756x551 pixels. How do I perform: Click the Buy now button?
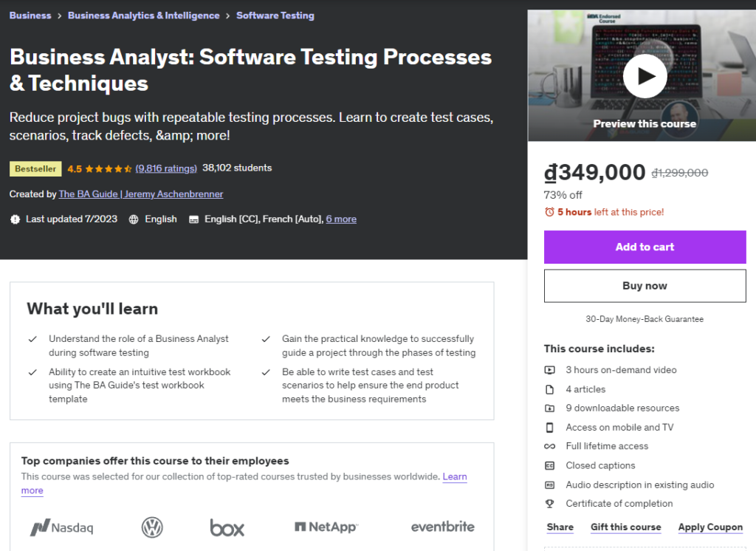[645, 286]
